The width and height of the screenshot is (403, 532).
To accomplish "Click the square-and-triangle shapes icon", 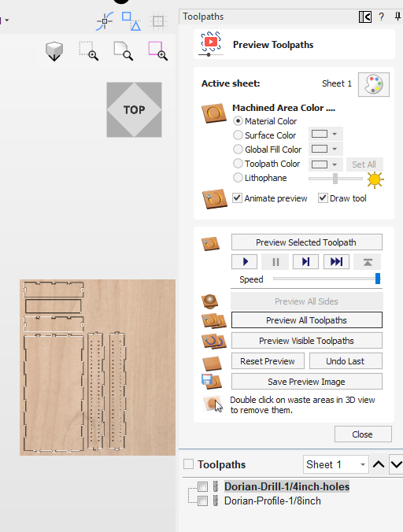I will coord(131,21).
